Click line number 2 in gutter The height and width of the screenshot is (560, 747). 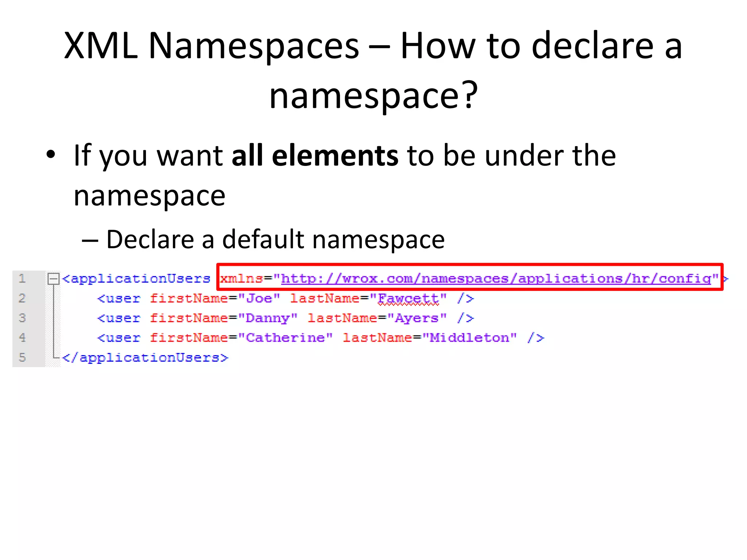[x=22, y=298]
